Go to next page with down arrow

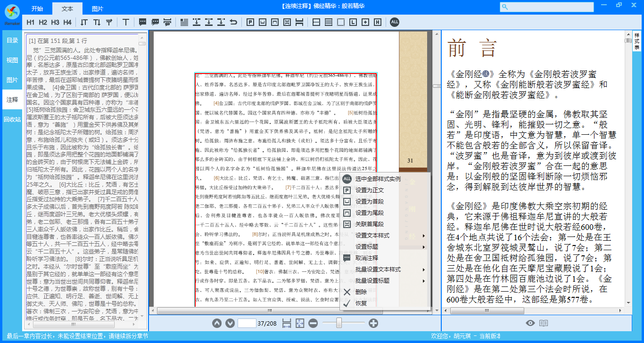point(230,323)
